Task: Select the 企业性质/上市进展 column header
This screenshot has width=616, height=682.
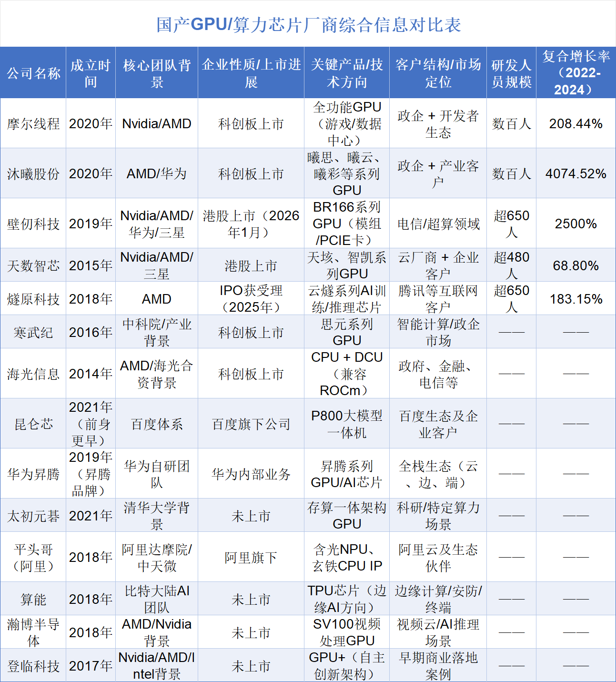Action: tap(251, 73)
